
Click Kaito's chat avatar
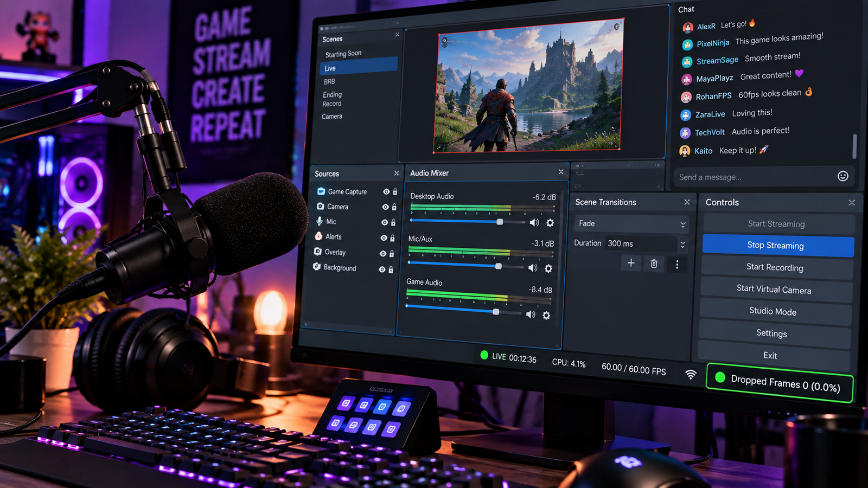click(x=685, y=151)
